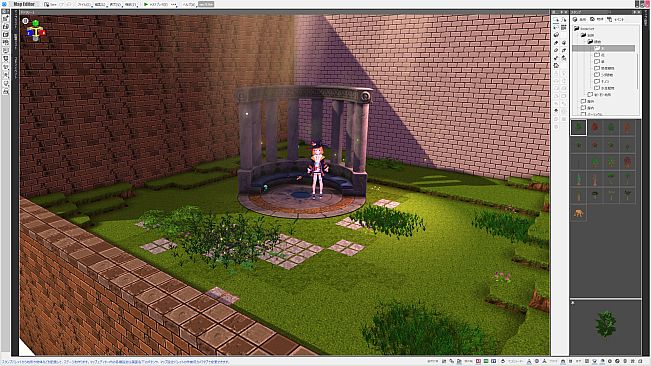Viewport: 651px width, 366px height.
Task: Select the eraser tool in right tool strip
Action: coord(556,50)
